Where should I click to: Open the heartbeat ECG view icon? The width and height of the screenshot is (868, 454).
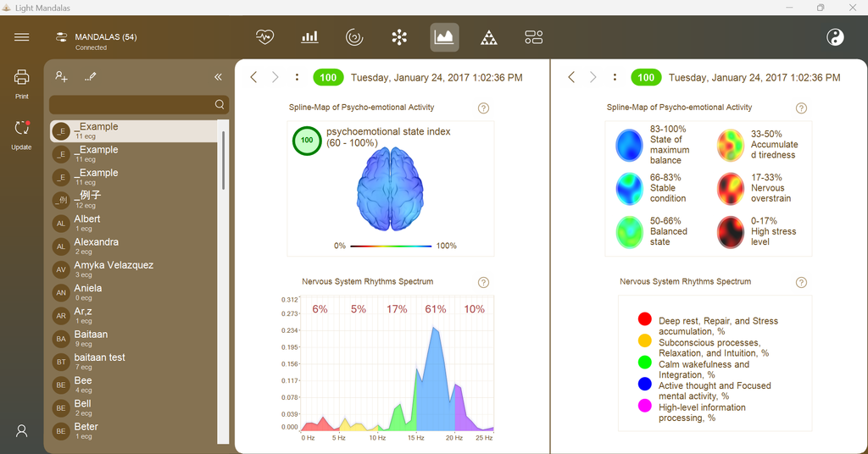tap(264, 37)
